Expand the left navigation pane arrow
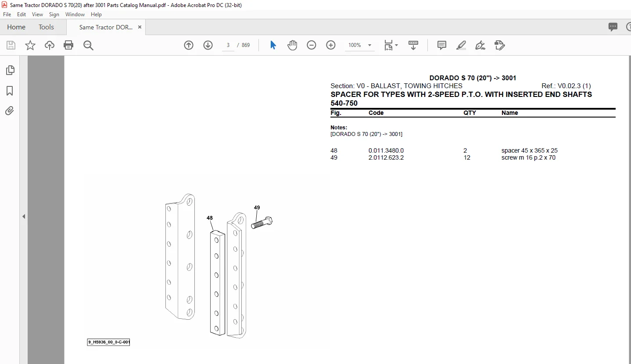Image resolution: width=631 pixels, height=364 pixels. 24,216
